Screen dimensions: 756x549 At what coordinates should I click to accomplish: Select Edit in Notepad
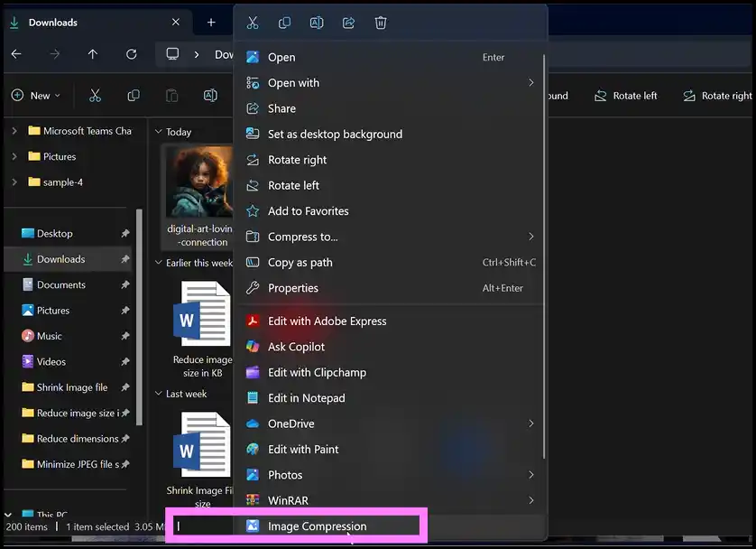click(x=391, y=398)
